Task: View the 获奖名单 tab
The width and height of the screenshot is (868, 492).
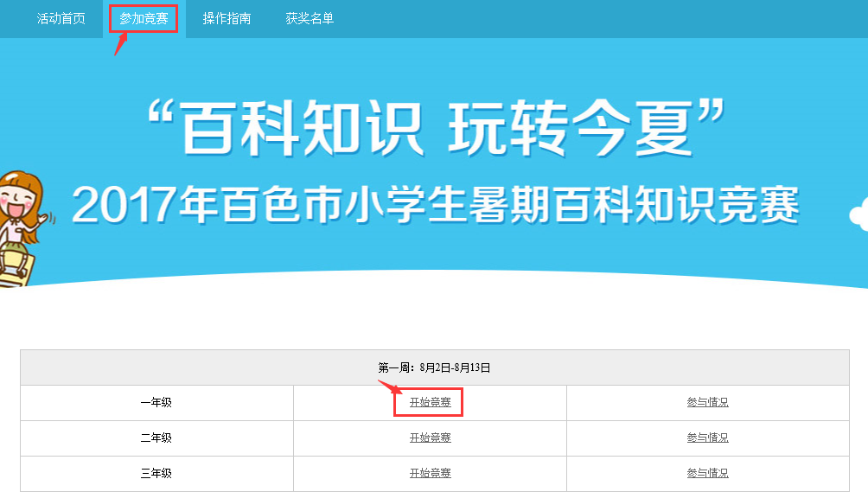Action: coord(310,18)
